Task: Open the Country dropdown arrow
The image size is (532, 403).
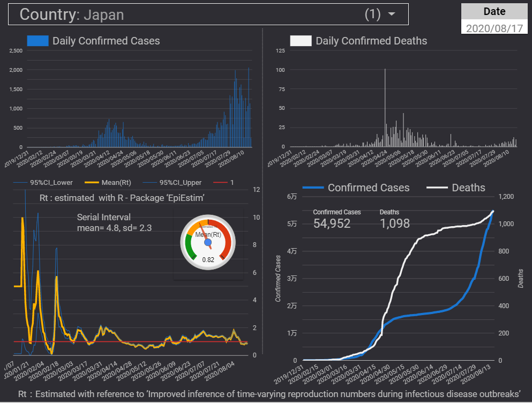Action: (392, 14)
